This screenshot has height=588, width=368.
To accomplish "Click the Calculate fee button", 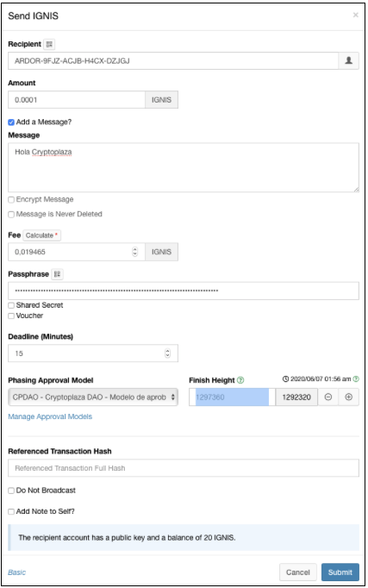I will click(41, 235).
